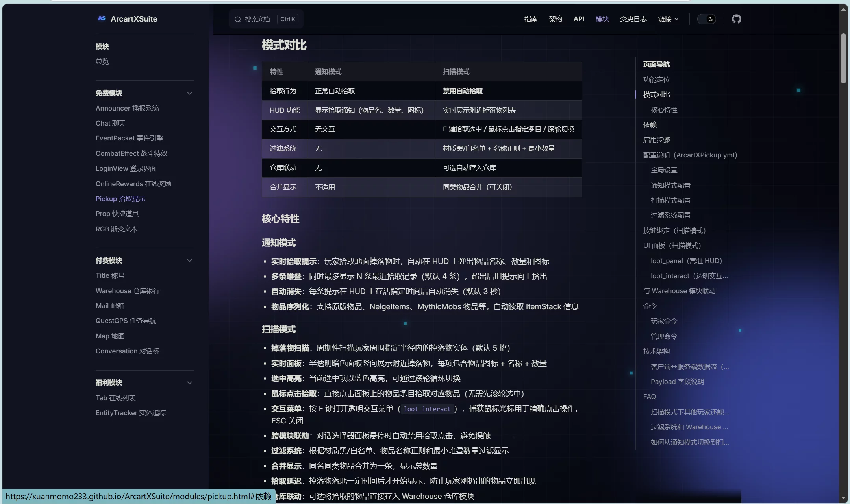850x504 pixels.
Task: Click the scrollbar down arrow
Action: click(843, 498)
